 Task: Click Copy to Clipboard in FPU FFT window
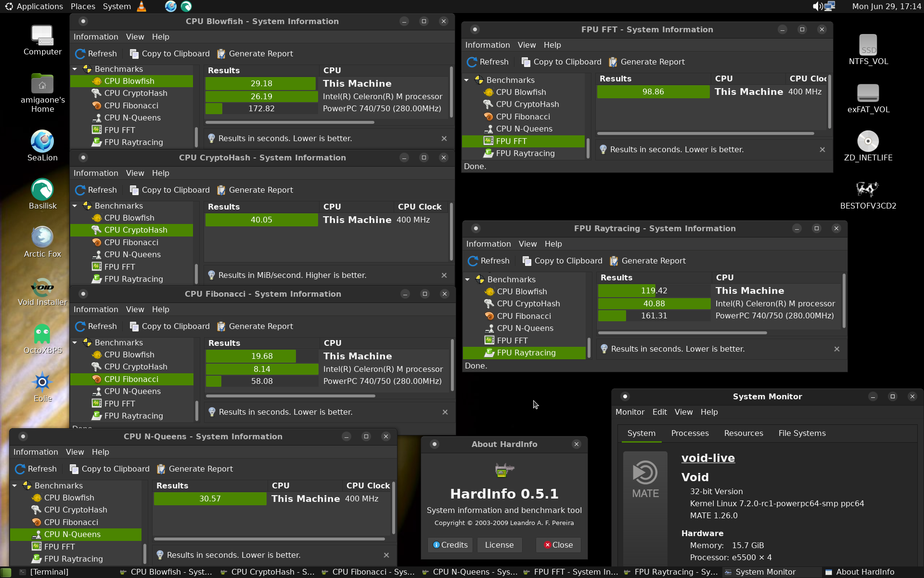click(x=562, y=62)
